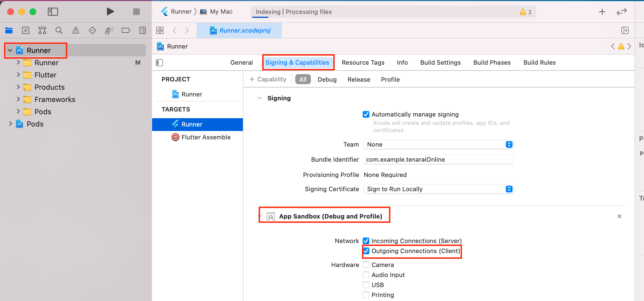Expand the Flutter folder in navigator
The width and height of the screenshot is (644, 301).
[x=18, y=75]
